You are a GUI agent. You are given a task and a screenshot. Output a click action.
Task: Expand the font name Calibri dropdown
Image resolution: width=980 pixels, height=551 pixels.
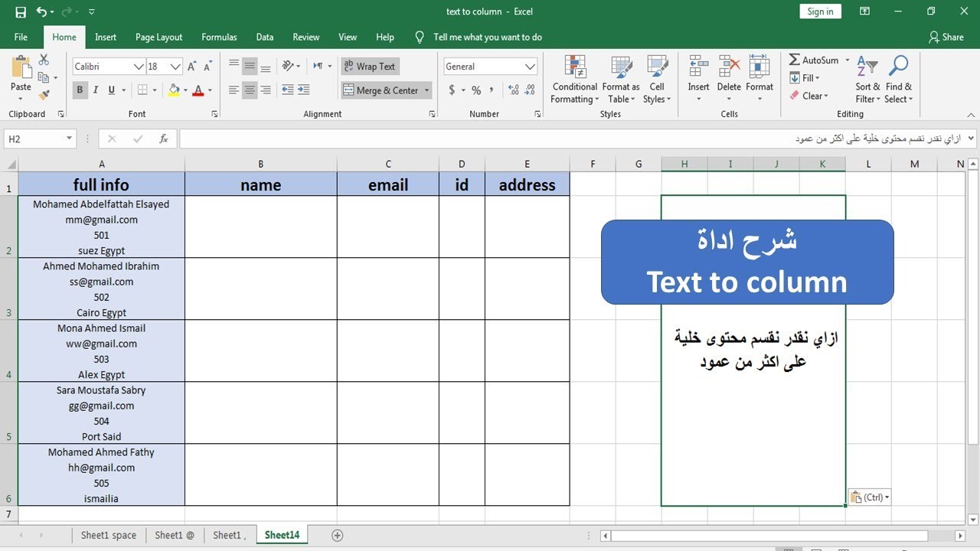(139, 67)
